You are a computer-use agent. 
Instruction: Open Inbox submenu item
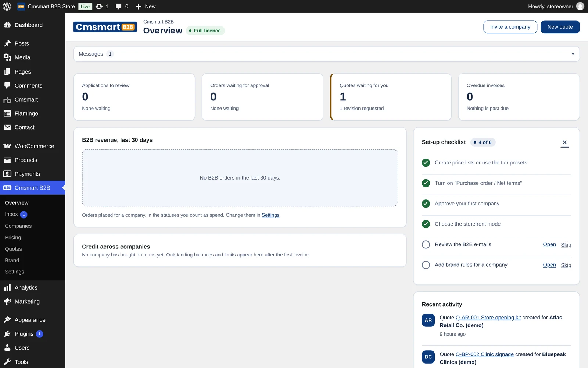[x=33, y=214]
